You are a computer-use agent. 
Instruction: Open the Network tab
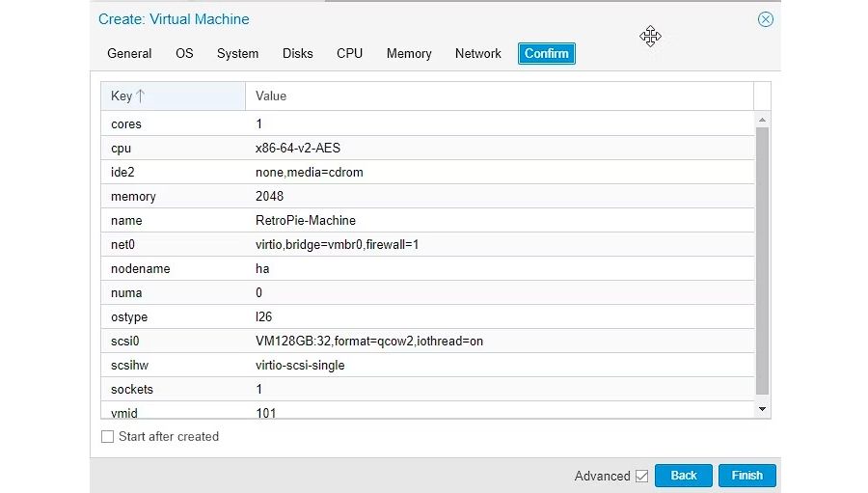(x=477, y=54)
